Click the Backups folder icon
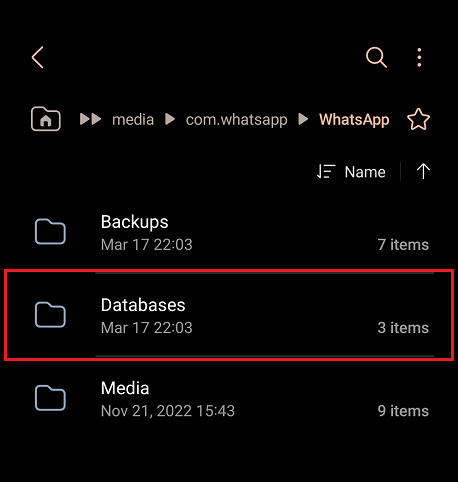 pos(50,232)
